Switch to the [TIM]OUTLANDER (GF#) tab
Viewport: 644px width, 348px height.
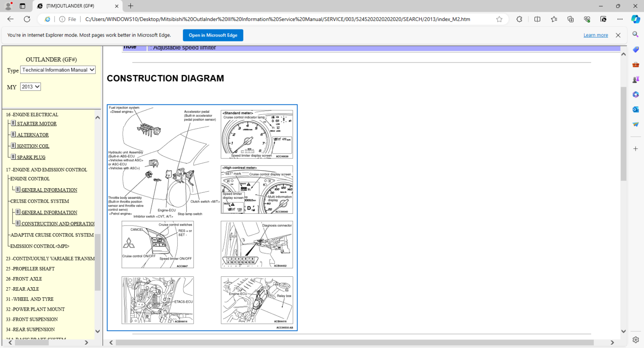[x=70, y=6]
